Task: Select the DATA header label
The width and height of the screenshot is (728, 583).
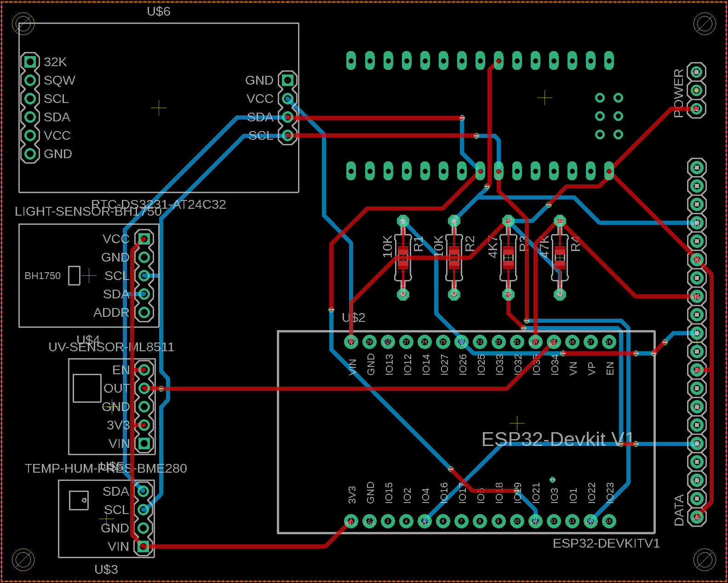Action: 679,510
